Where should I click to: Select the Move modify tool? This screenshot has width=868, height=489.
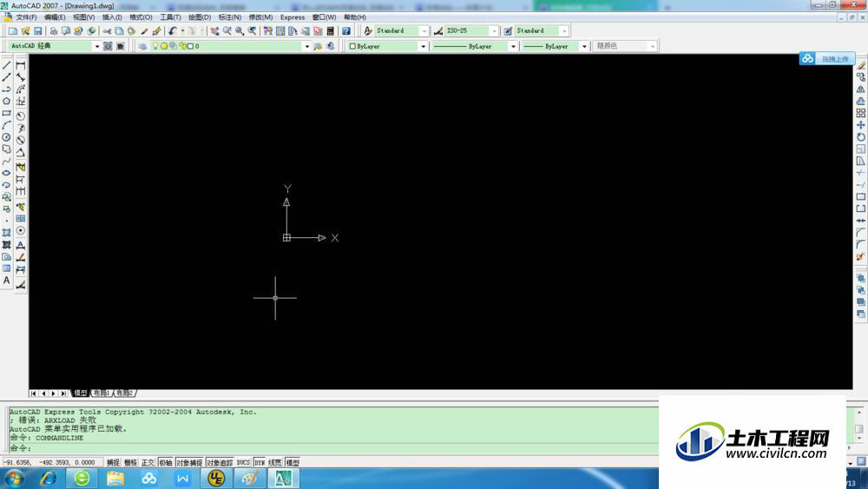tap(860, 125)
